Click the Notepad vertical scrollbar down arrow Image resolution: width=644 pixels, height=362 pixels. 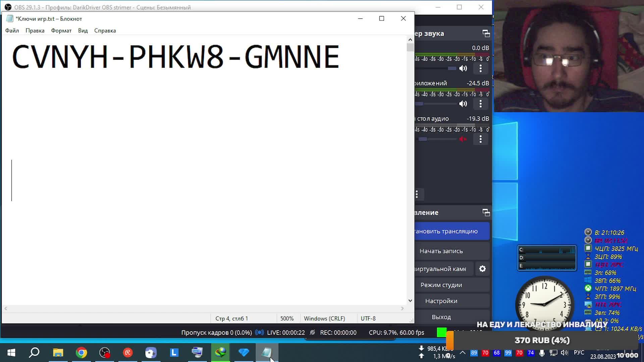(410, 301)
